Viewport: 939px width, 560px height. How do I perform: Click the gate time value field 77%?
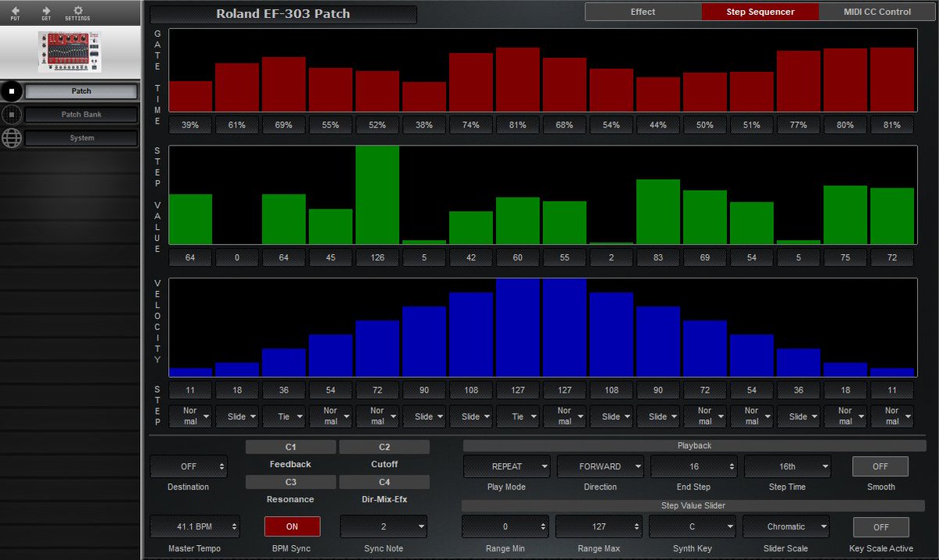[798, 125]
